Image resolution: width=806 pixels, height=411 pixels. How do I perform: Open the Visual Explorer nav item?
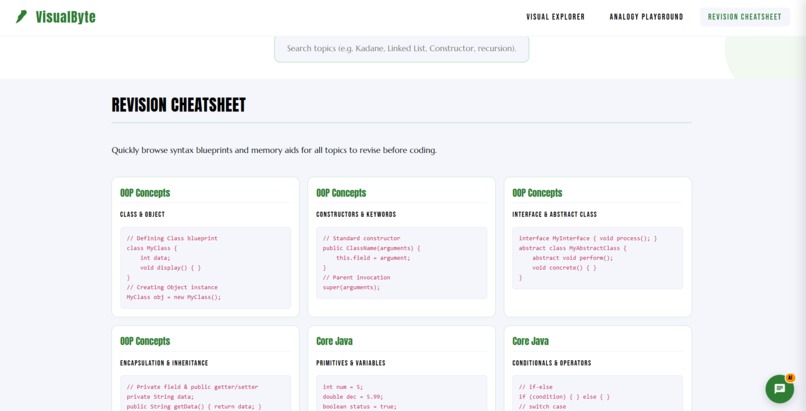pyautogui.click(x=555, y=17)
